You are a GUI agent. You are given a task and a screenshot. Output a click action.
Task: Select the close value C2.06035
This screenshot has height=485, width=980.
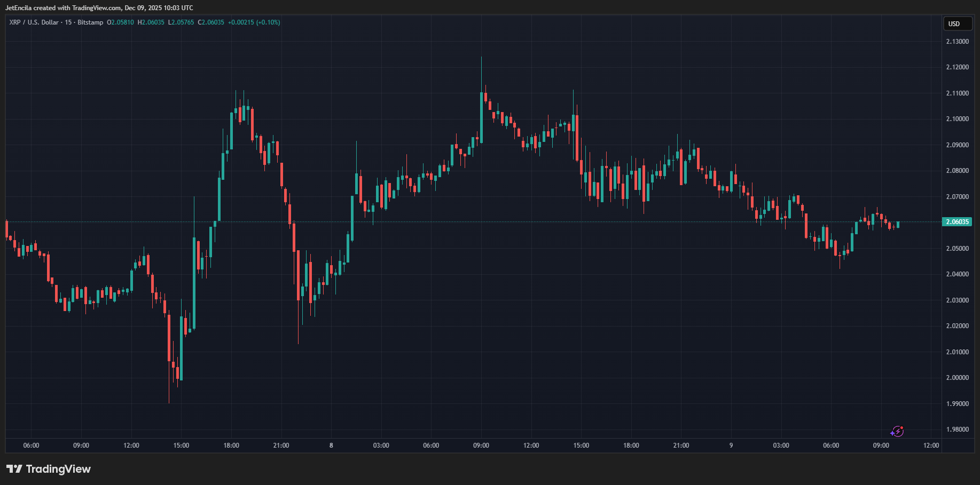(211, 22)
